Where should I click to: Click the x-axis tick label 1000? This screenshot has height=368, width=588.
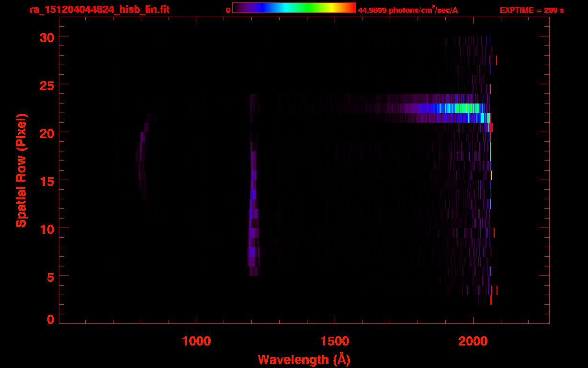(196, 342)
